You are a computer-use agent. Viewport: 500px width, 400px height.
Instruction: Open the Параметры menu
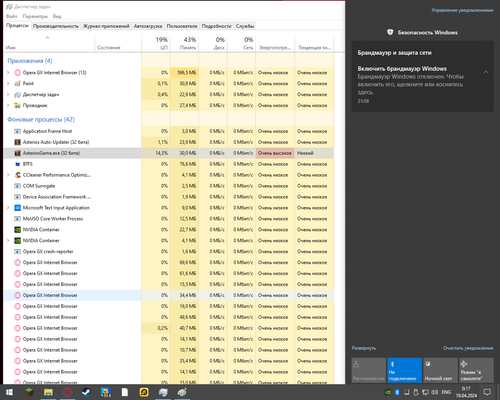tap(35, 16)
